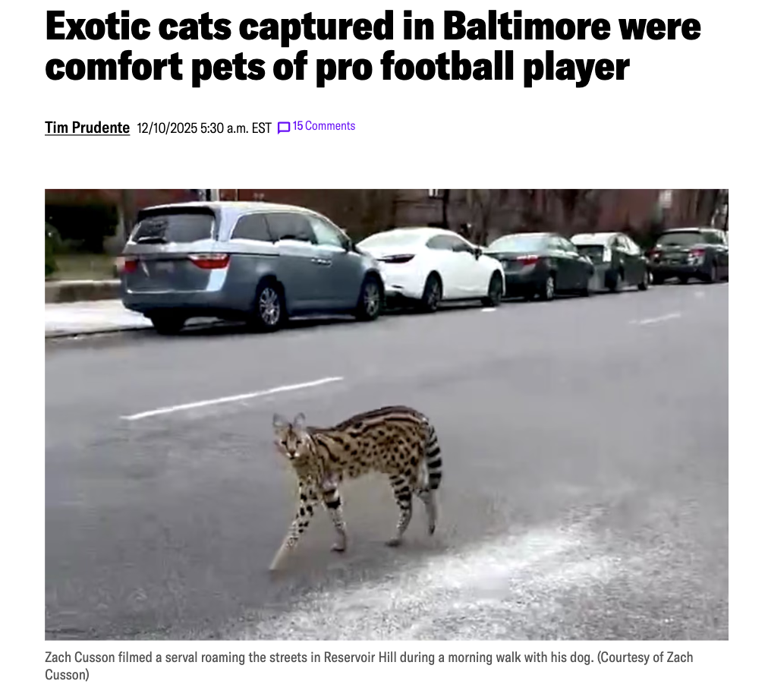Click "Exotic cats" at headline start
Screen dimensions: 768x700
138,27
